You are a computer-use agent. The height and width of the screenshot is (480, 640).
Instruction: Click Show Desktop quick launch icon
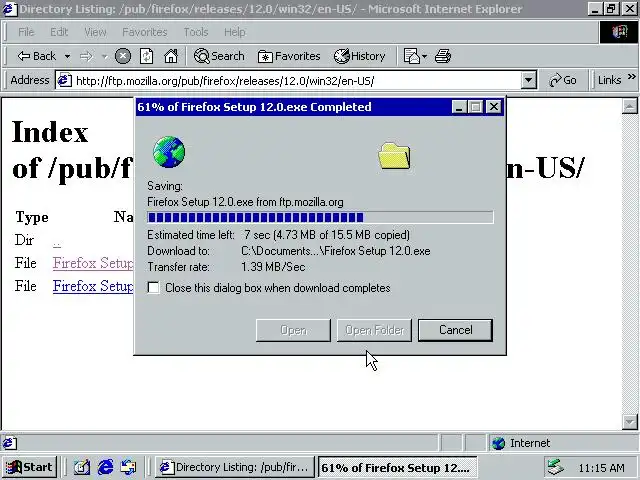pyautogui.click(x=82, y=467)
